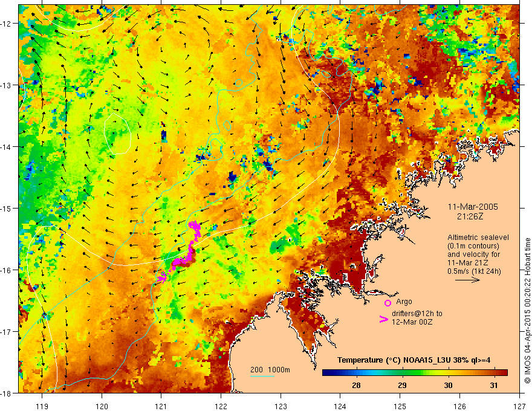Click the longitude axis label '124'
532x411 pixels.
pos(340,406)
